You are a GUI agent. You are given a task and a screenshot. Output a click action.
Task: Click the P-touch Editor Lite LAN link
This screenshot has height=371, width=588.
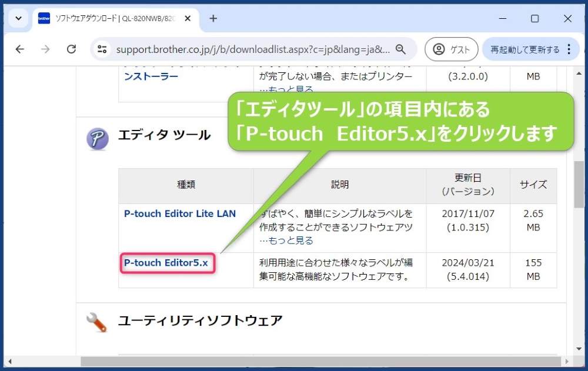click(x=179, y=214)
